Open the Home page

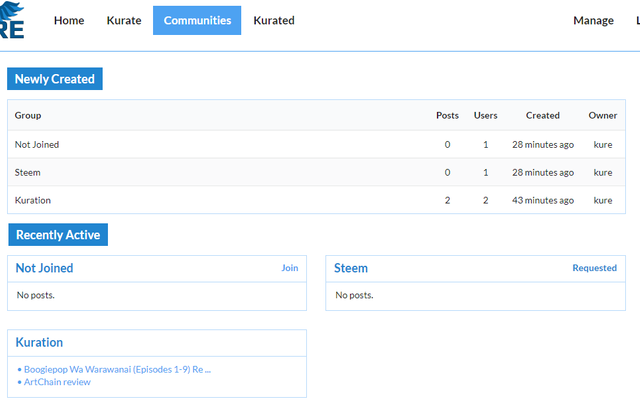click(69, 20)
